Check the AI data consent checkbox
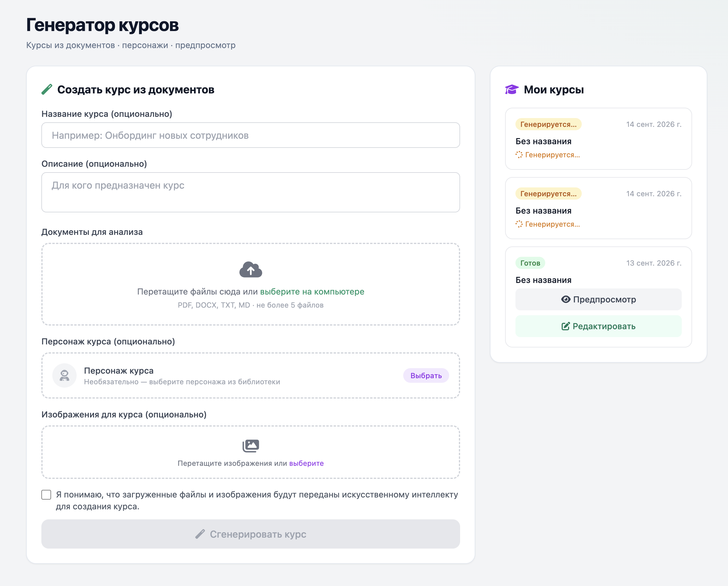This screenshot has height=586, width=728. [46, 495]
